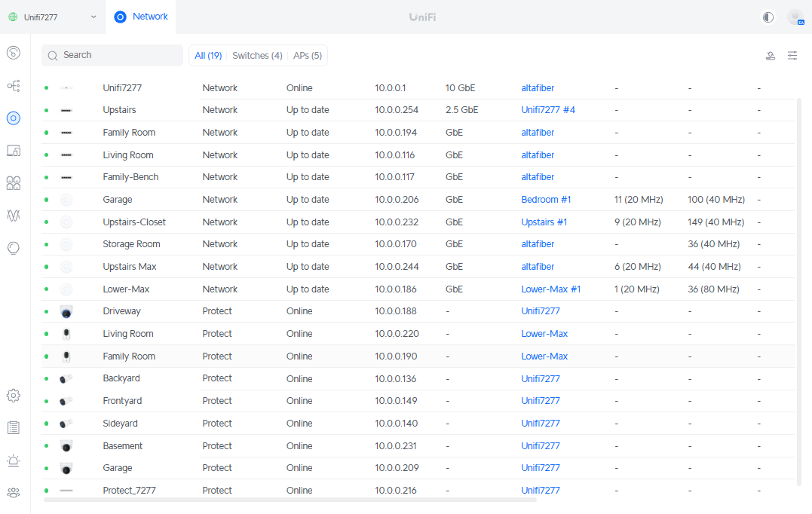Click the Sideyard camera icon

(66, 424)
